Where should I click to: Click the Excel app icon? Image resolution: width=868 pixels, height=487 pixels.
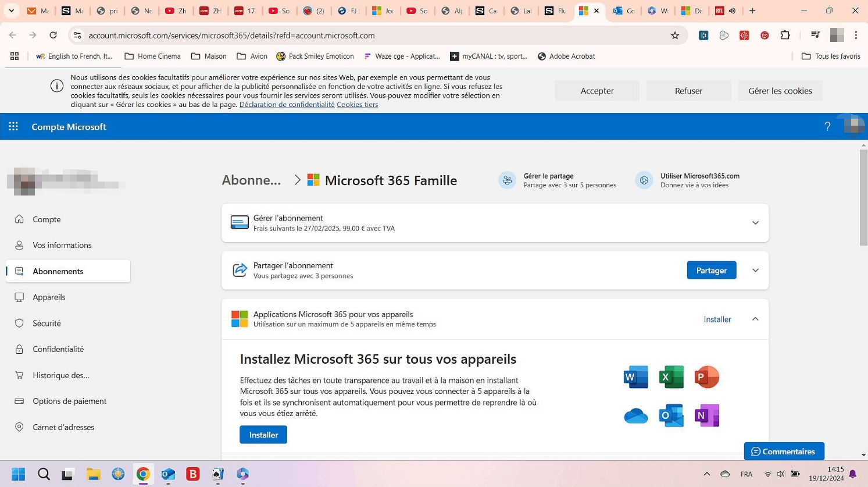click(x=671, y=377)
